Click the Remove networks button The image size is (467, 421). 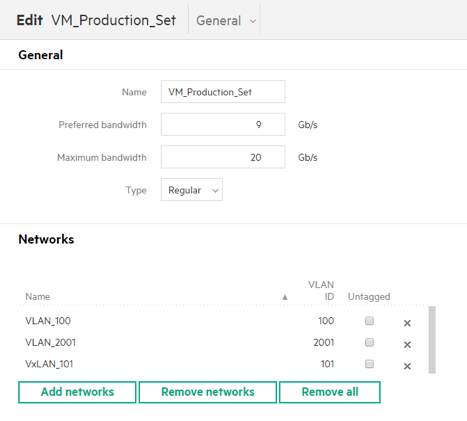tap(208, 392)
